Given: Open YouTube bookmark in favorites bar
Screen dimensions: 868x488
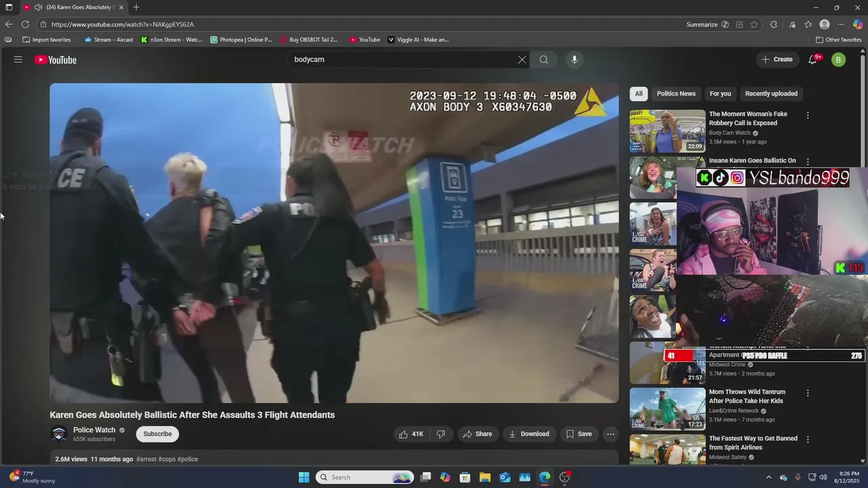Looking at the screenshot, I should point(365,40).
